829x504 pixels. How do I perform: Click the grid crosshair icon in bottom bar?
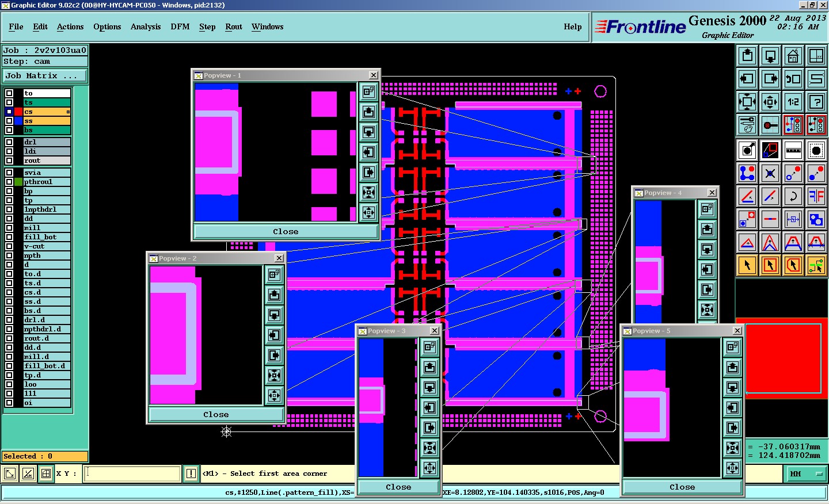click(x=46, y=474)
